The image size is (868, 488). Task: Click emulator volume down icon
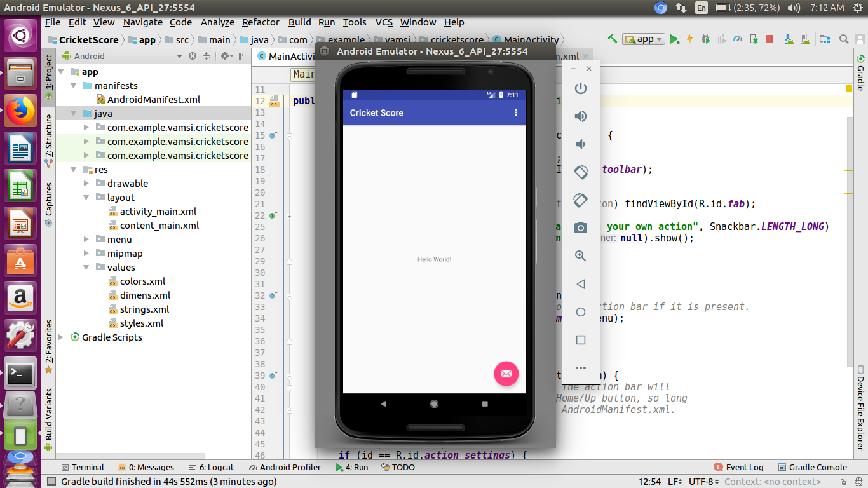[581, 144]
